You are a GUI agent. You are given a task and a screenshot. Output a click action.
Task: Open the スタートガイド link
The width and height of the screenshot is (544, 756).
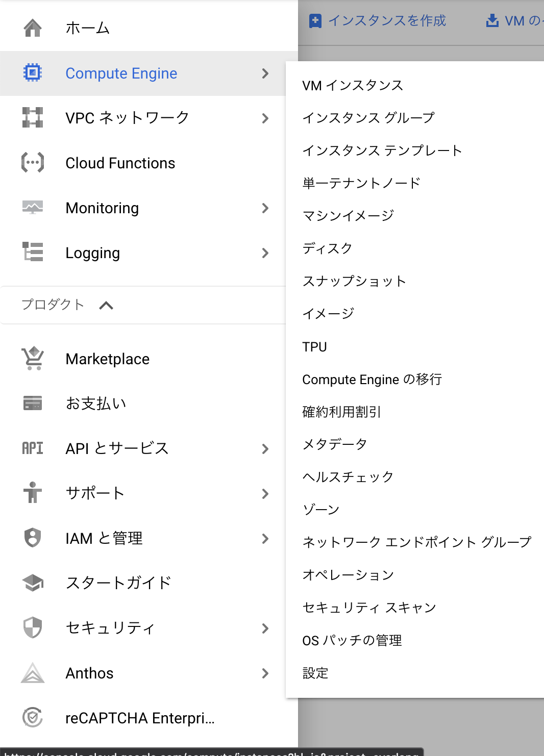tap(118, 583)
